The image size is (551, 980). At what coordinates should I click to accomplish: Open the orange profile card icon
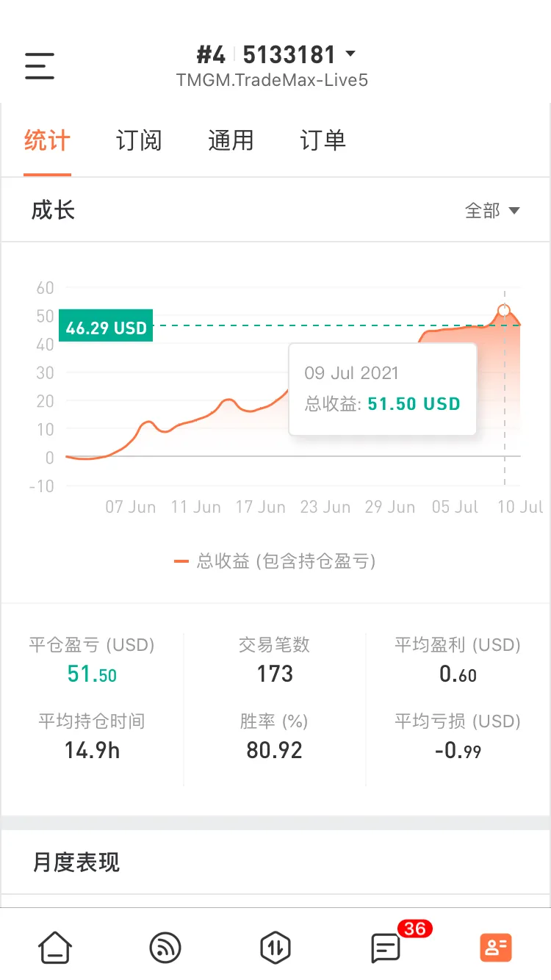coord(496,948)
